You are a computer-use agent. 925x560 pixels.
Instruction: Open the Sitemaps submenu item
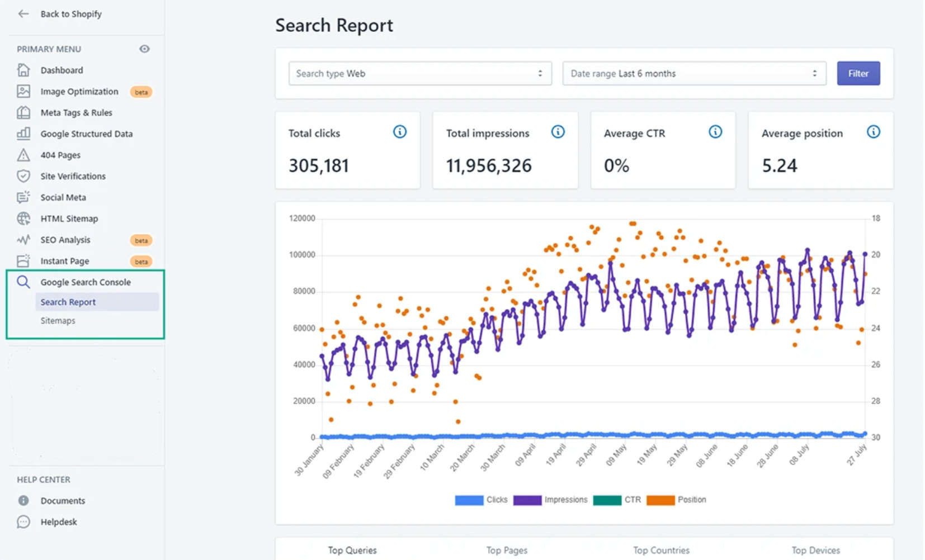58,321
